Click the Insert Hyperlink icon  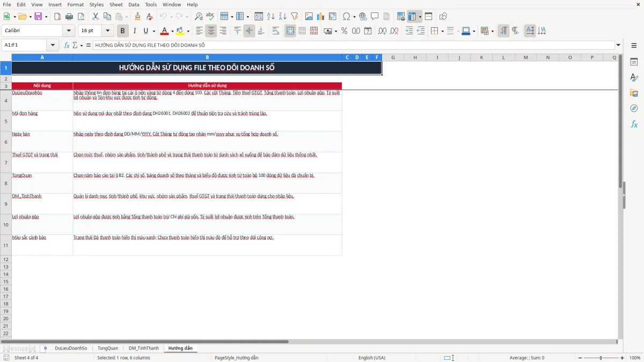tap(363, 17)
